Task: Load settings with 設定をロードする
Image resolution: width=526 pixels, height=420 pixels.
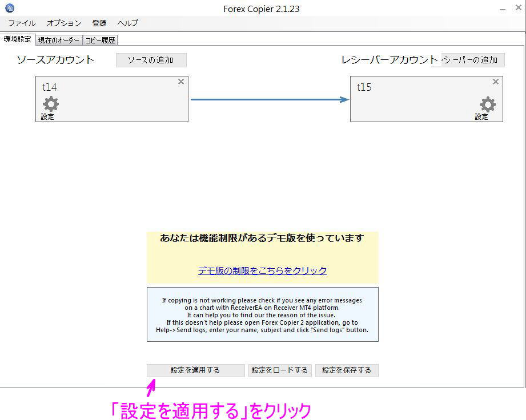Action: tap(279, 370)
